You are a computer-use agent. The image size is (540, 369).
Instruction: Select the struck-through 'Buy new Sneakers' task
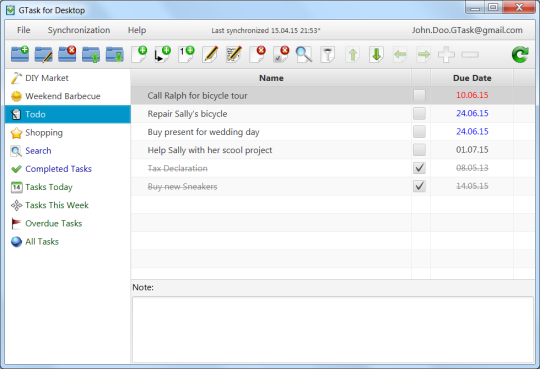(182, 186)
